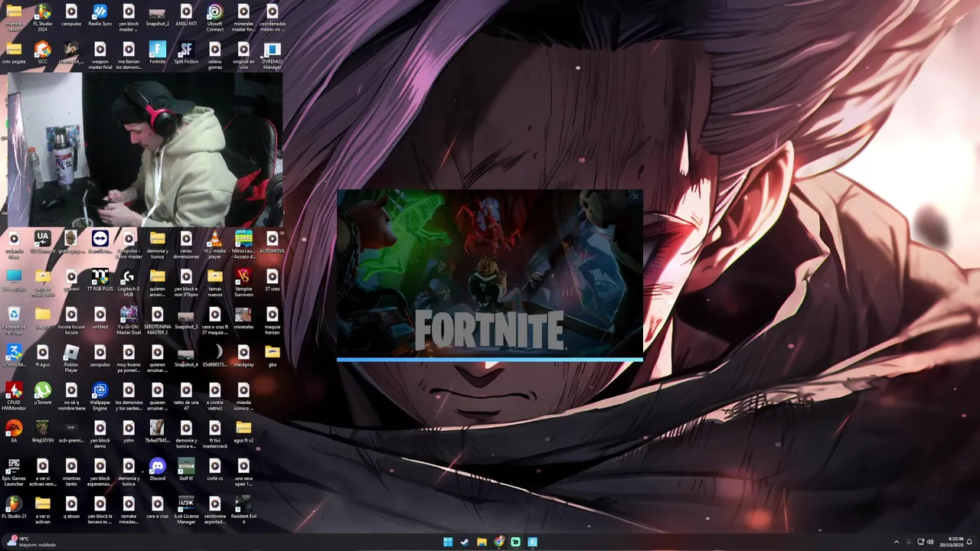The height and width of the screenshot is (551, 980).
Task: Expand the hidden system tray icons
Action: 897,542
